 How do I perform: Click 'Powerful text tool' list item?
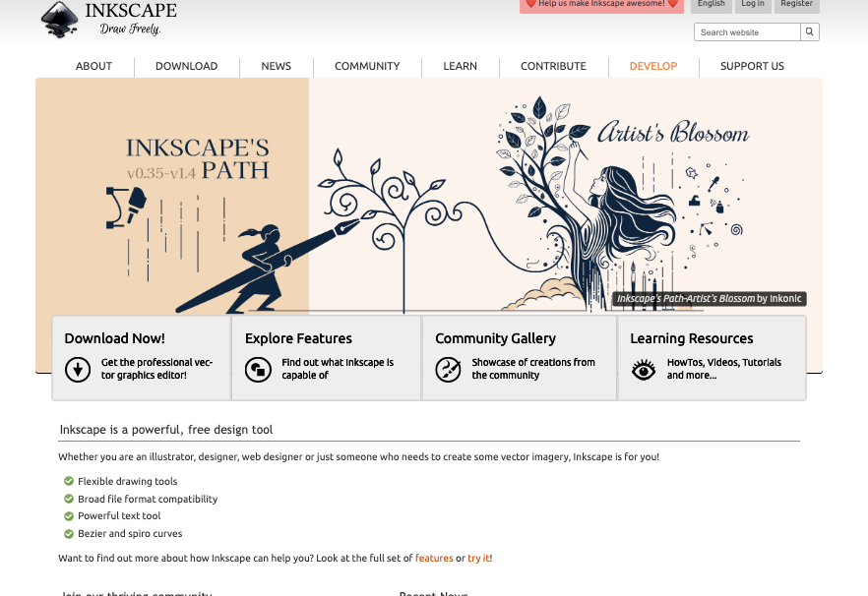point(119,515)
